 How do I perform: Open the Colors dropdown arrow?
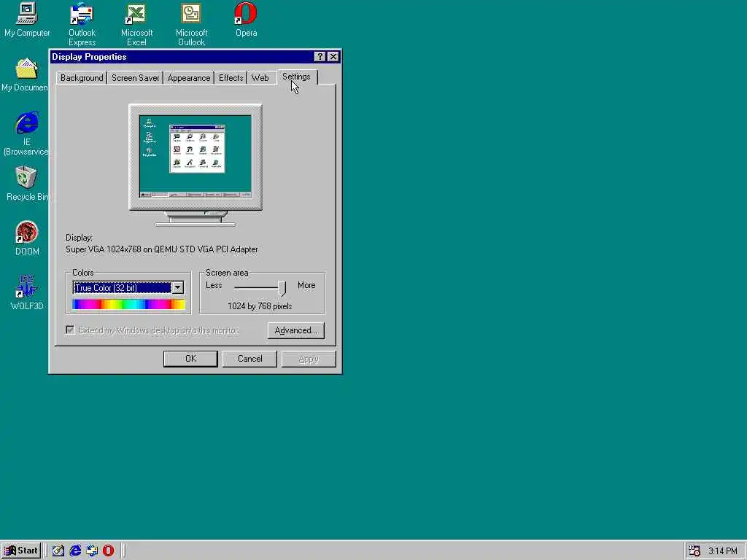pos(178,287)
